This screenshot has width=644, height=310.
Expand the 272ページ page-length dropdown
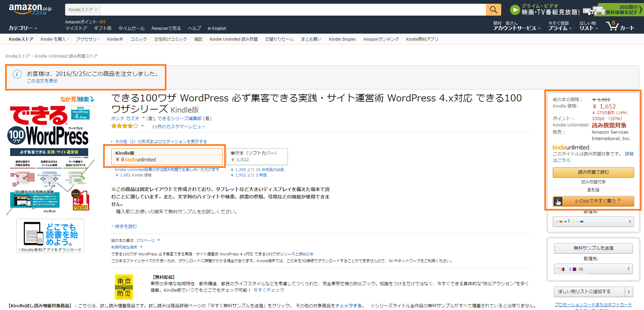pyautogui.click(x=148, y=240)
